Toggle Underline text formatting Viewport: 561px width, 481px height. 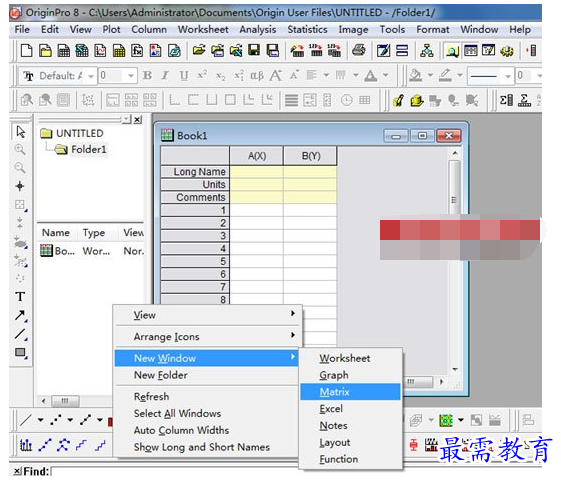point(184,76)
